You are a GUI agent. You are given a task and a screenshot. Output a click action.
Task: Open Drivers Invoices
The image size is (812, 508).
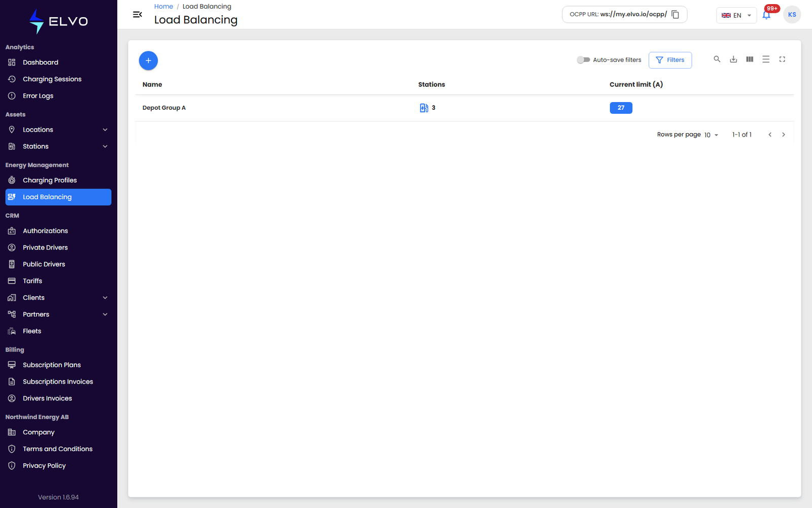58,398
